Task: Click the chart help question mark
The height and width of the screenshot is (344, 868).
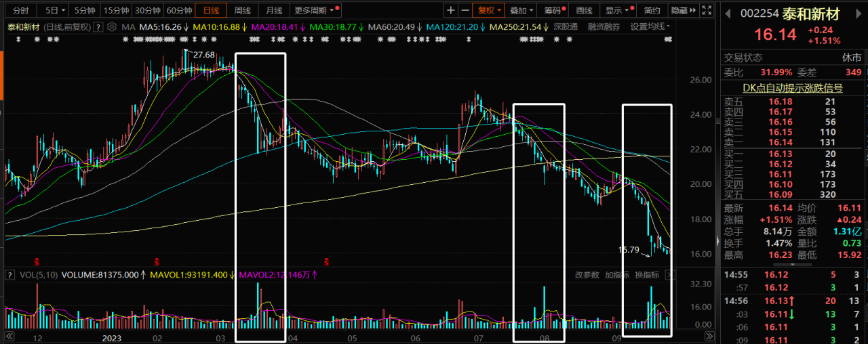Action: [x=98, y=26]
